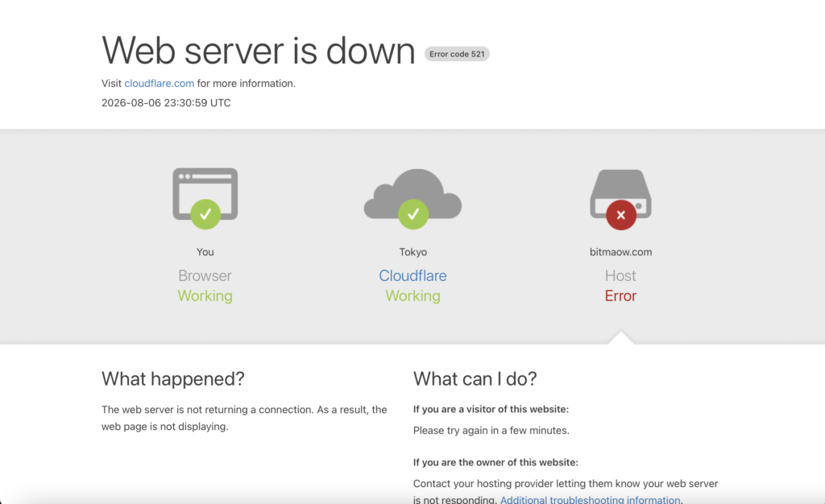
Task: Click the red Error status text
Action: pyautogui.click(x=620, y=296)
